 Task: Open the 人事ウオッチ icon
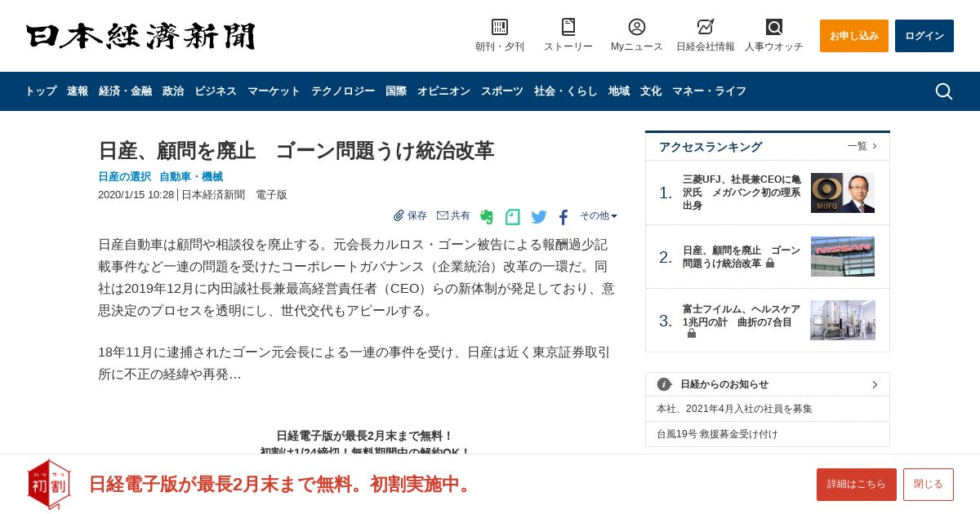tap(774, 27)
